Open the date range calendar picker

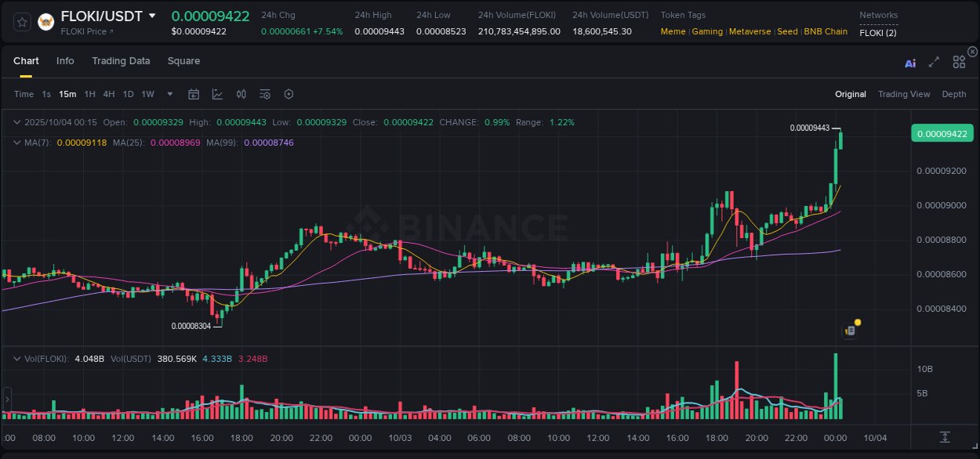coord(194,94)
